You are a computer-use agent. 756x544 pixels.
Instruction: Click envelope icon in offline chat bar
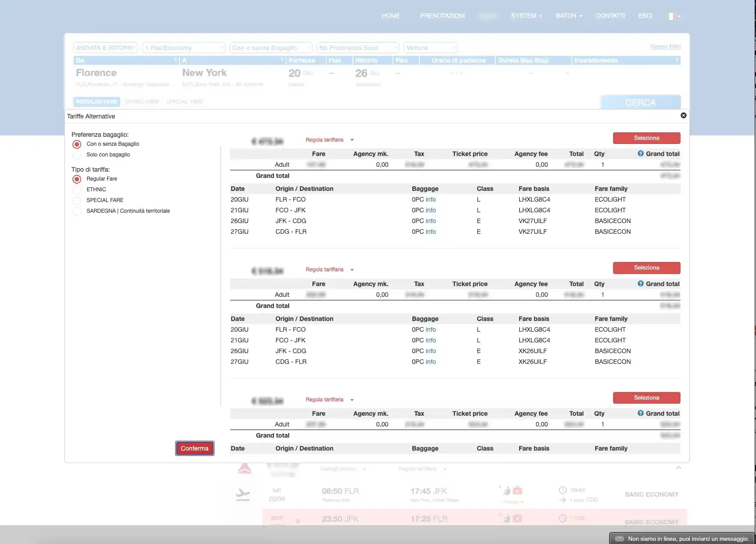coord(619,539)
